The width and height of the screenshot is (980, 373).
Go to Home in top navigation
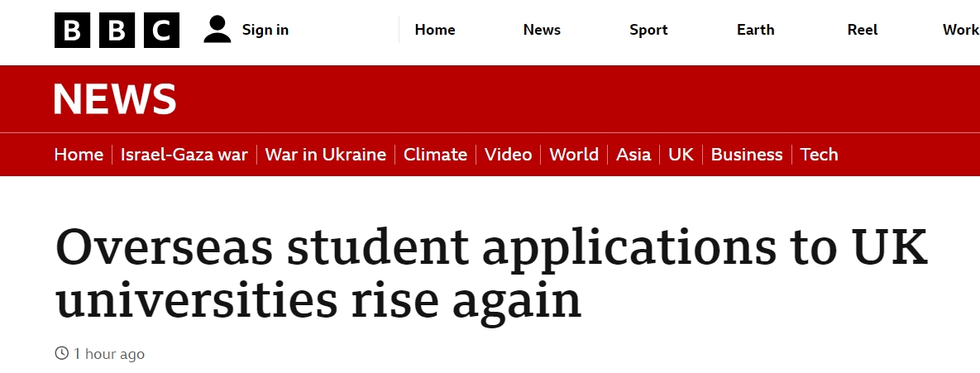click(435, 30)
